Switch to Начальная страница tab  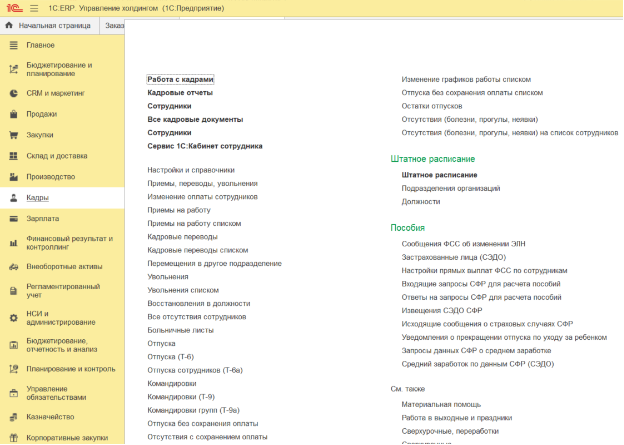[x=55, y=25]
